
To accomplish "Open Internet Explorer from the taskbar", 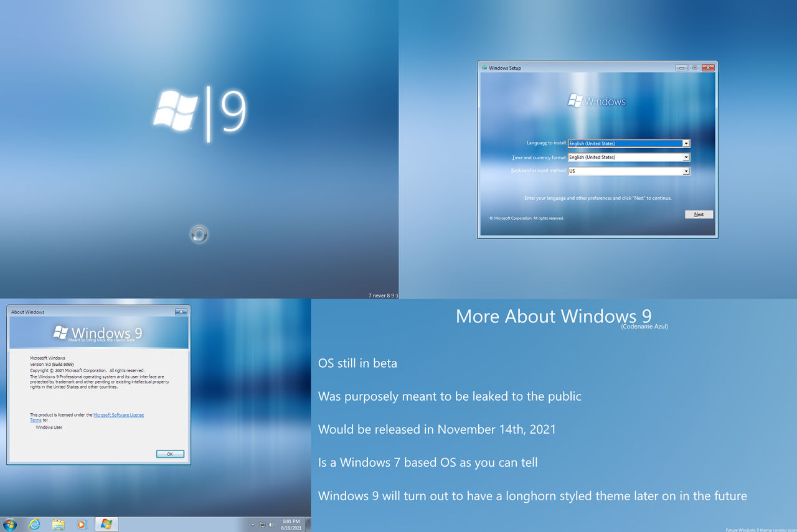I will coord(36,524).
